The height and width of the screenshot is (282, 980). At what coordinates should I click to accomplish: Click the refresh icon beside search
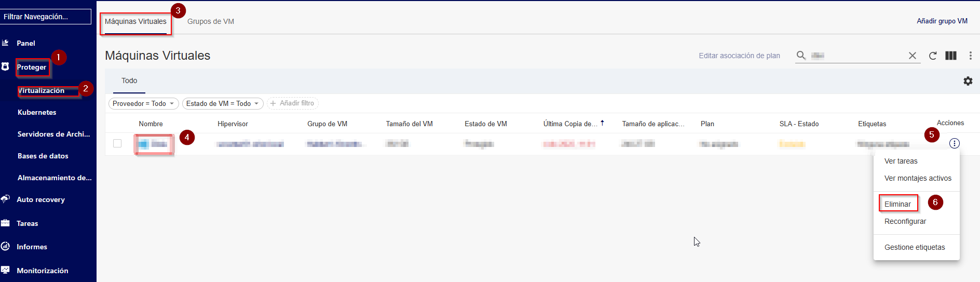point(933,56)
